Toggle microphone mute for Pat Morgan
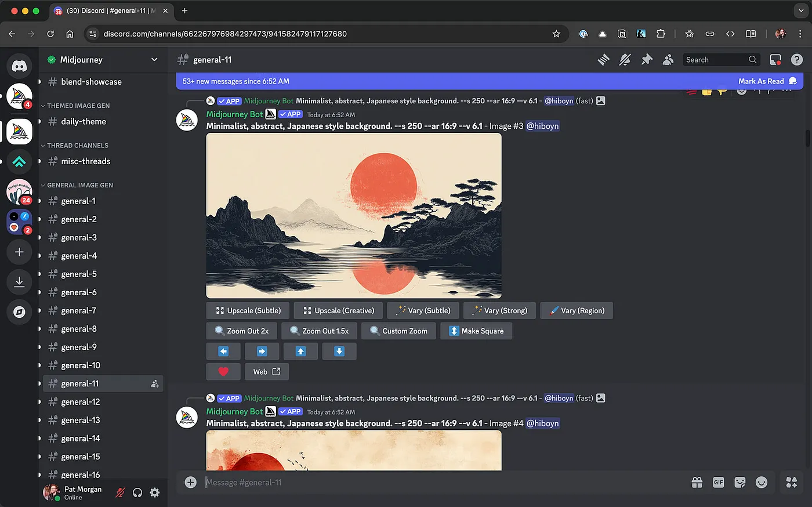Image resolution: width=812 pixels, height=507 pixels. 120,492
